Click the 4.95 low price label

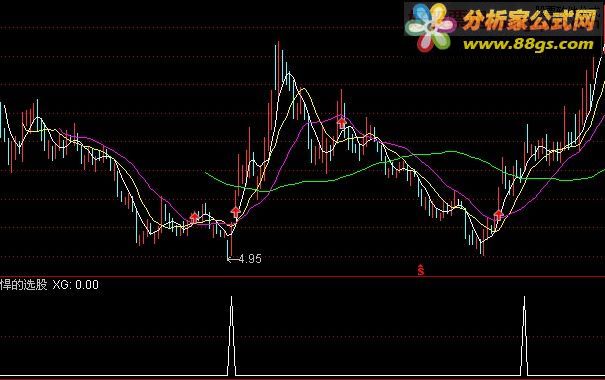tap(250, 259)
